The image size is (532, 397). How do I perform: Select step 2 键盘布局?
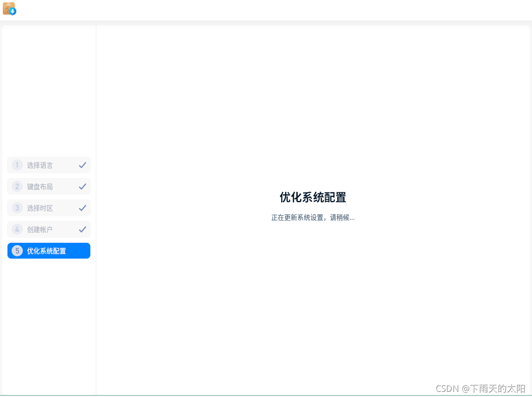pyautogui.click(x=49, y=187)
